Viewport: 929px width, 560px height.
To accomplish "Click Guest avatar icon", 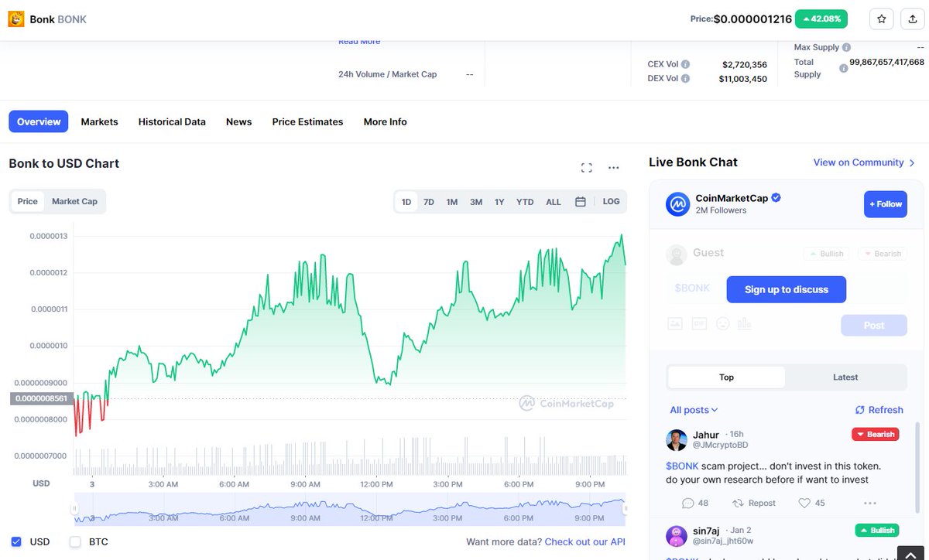I will [677, 255].
